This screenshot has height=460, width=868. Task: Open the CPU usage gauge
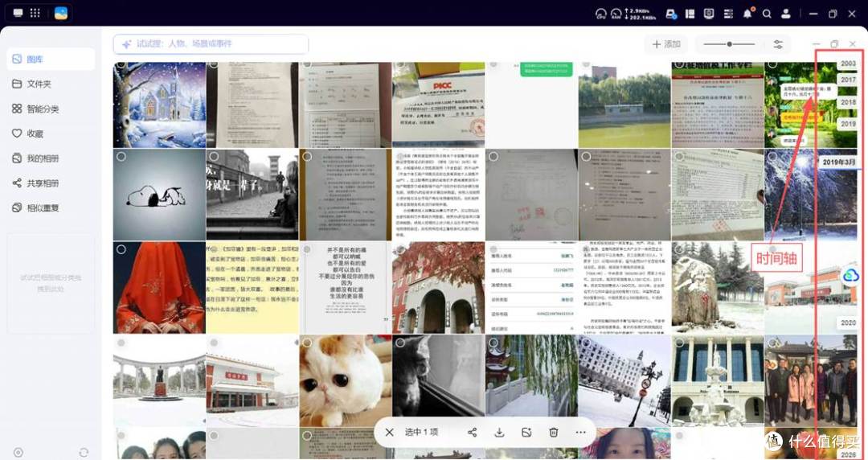pyautogui.click(x=600, y=14)
